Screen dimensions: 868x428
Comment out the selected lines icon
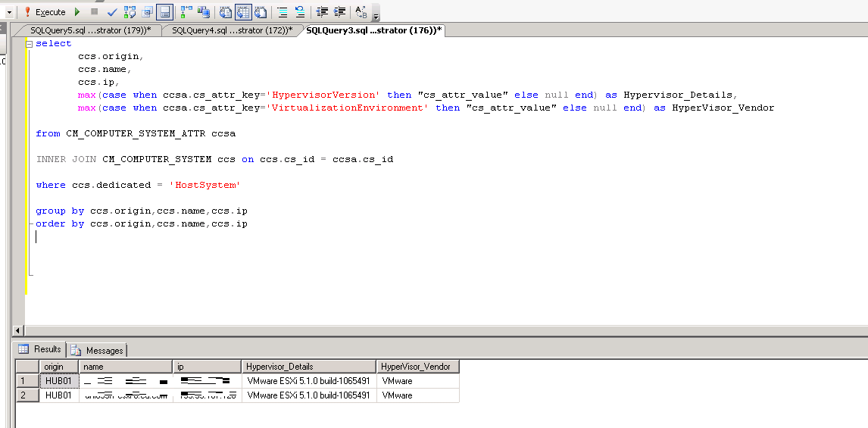point(283,11)
